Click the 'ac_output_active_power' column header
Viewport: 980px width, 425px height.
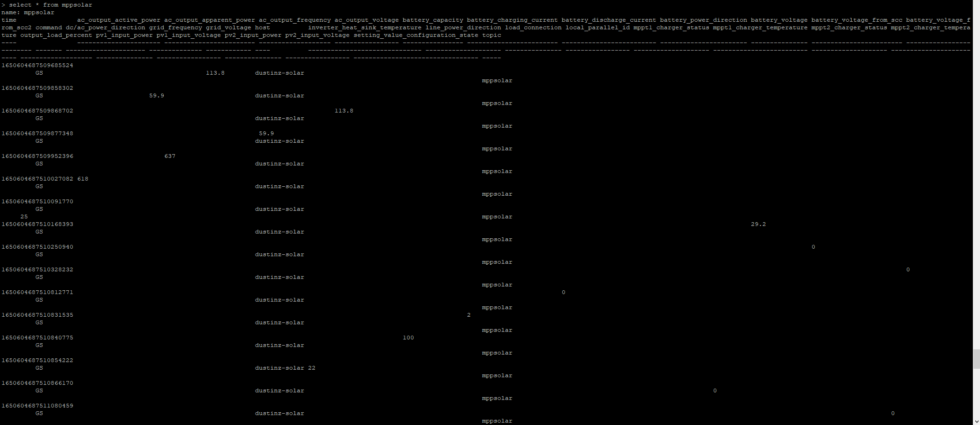coord(119,20)
